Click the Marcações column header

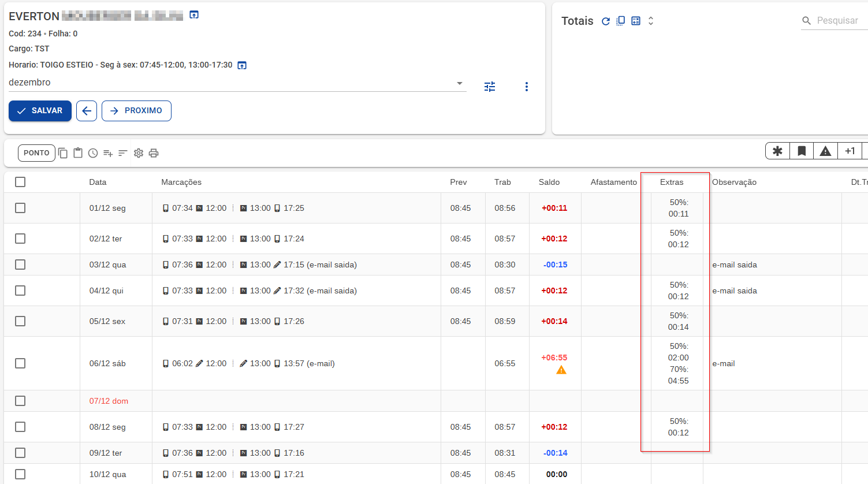pos(181,182)
